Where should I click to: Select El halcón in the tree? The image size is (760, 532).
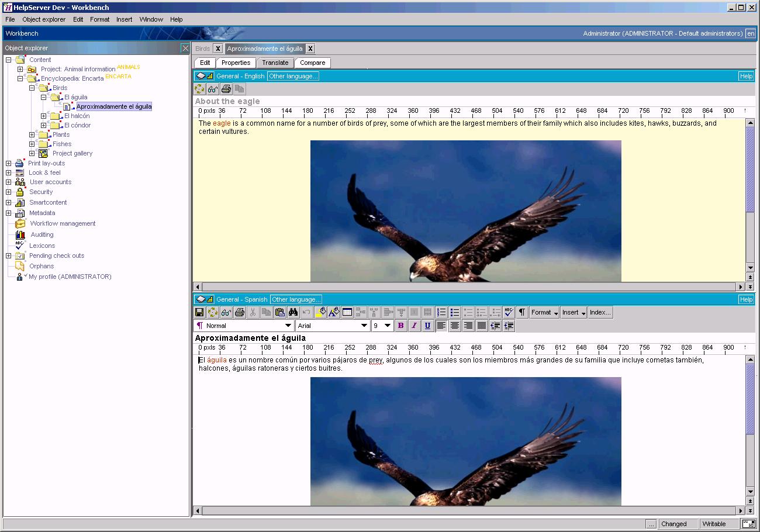(x=77, y=116)
